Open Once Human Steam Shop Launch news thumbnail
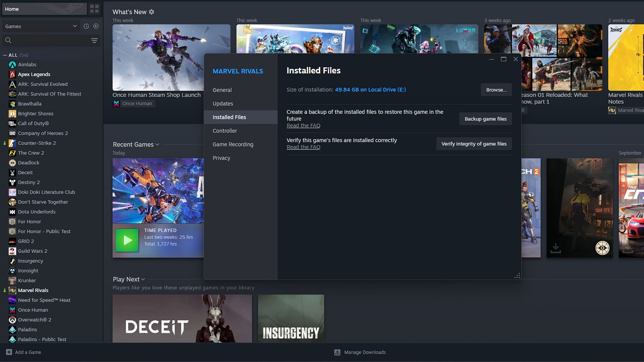Screen dimensions: 644x362 click(171, 57)
